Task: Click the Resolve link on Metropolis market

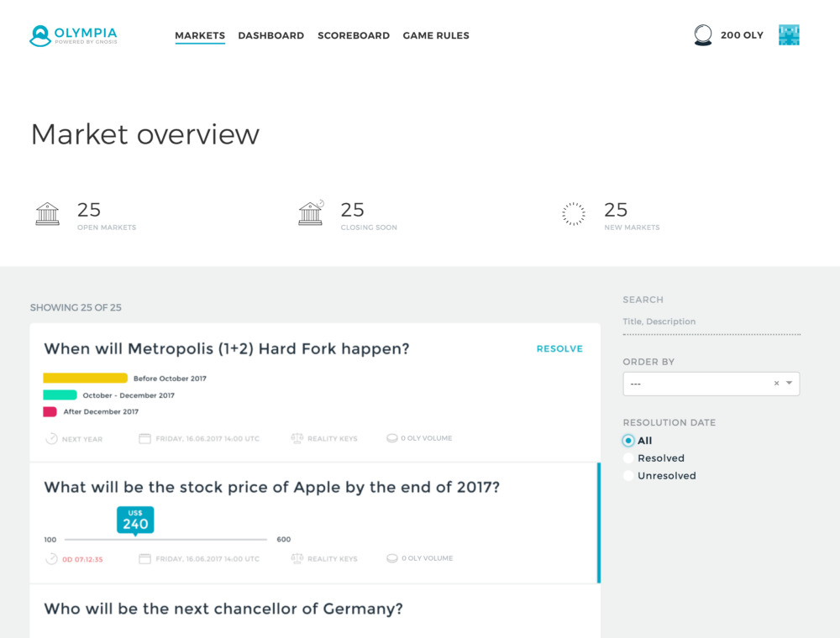Action: point(559,348)
